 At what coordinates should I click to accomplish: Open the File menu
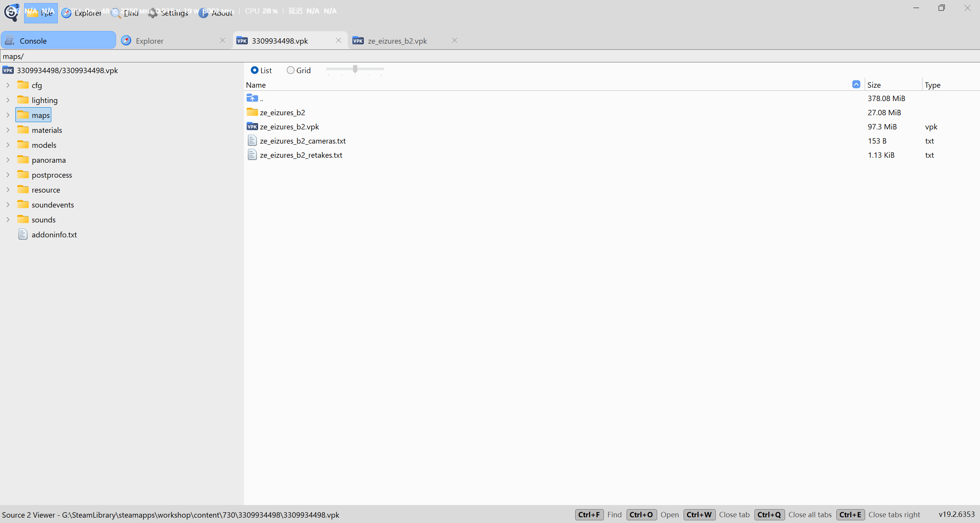coord(41,13)
